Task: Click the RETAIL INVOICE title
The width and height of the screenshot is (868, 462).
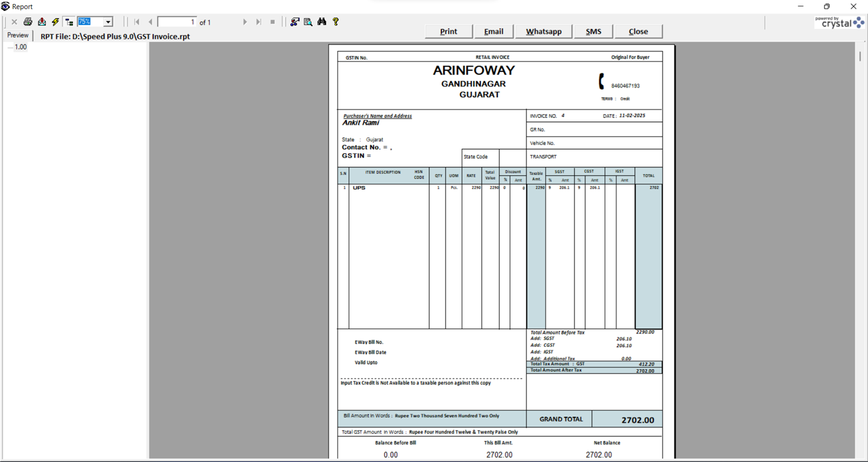Action: 492,57
